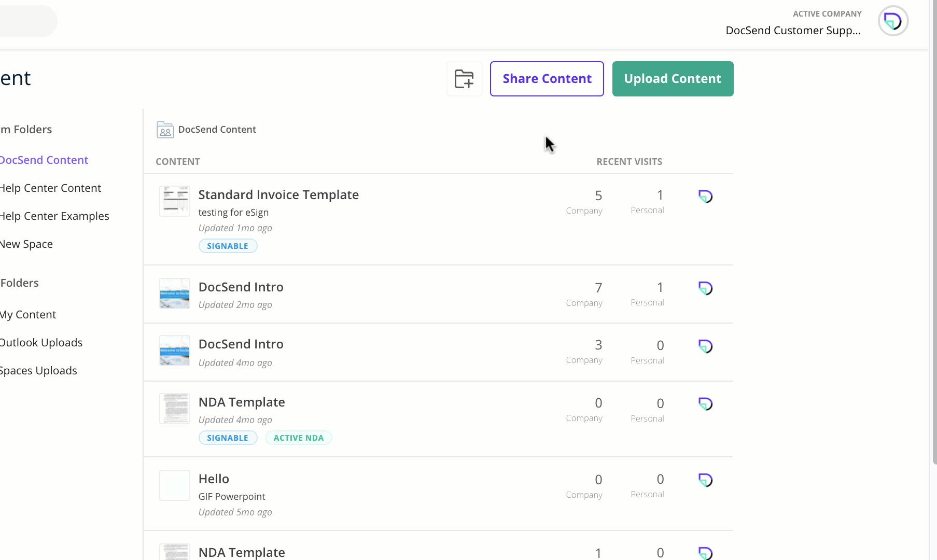
Task: Click the Share Content button
Action: (x=547, y=79)
